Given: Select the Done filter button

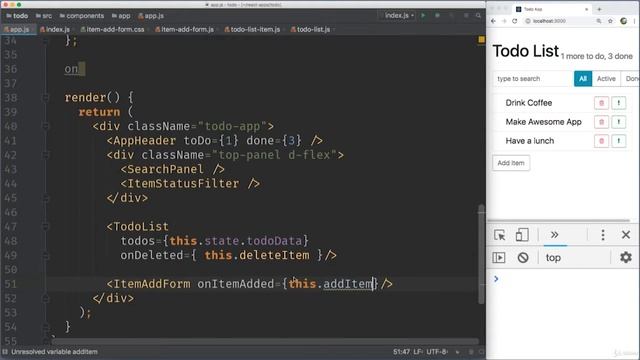Looking at the screenshot, I should [630, 78].
